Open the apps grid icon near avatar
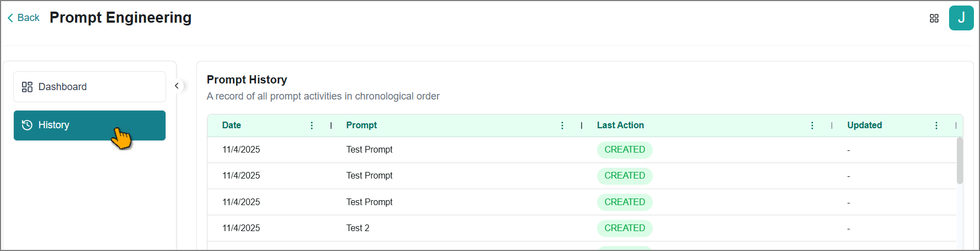980x251 pixels. [934, 18]
